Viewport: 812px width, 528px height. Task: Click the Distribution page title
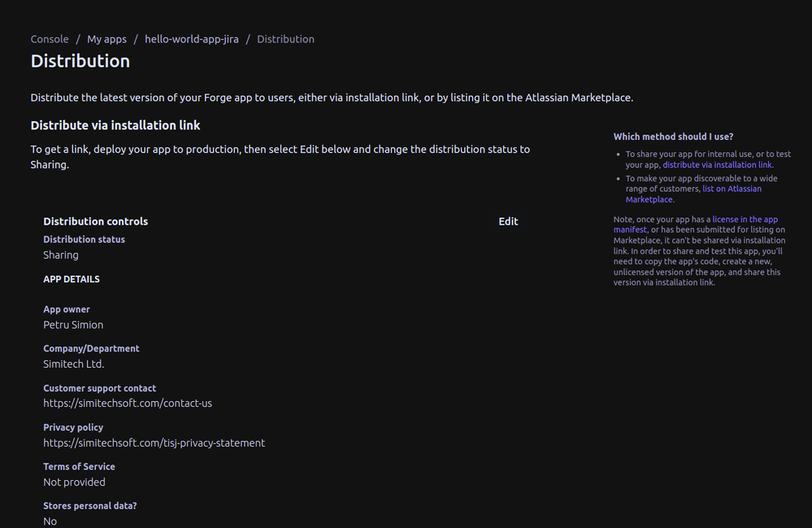click(x=80, y=61)
